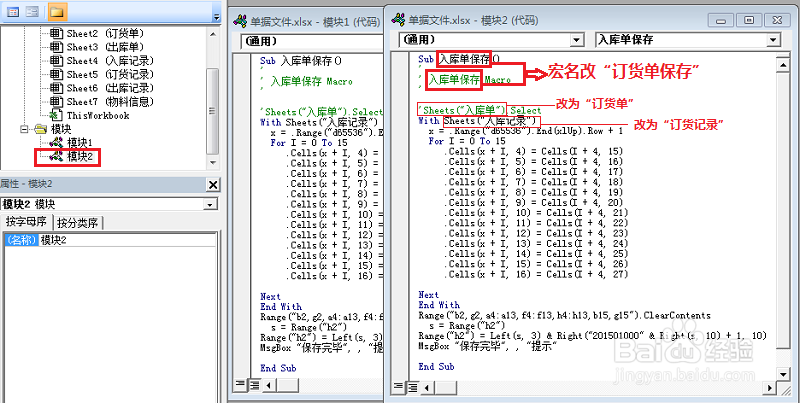This screenshot has height=403, width=800.
Task: Click the line ending Cells(I + 4, 27)
Action: pyautogui.click(x=536, y=274)
